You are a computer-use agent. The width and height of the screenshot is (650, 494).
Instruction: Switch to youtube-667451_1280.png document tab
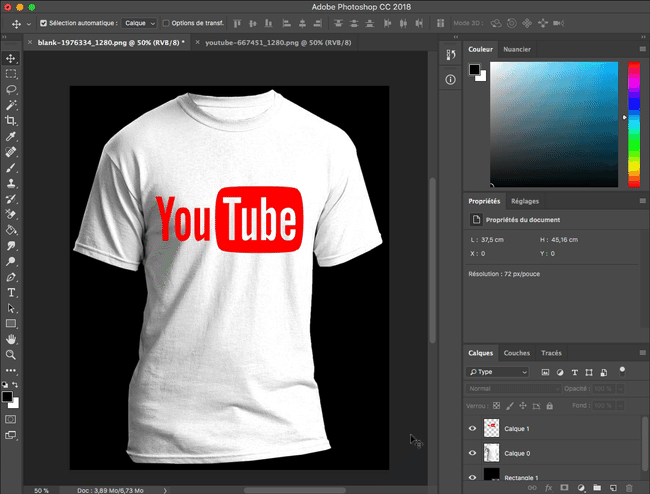[x=278, y=43]
